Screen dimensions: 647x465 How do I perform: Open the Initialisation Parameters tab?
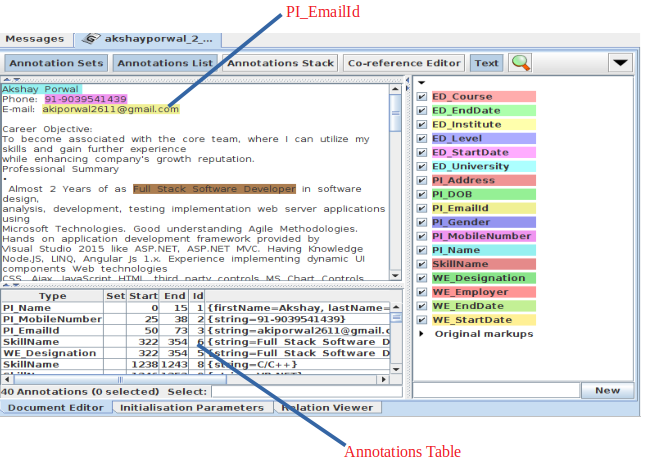pyautogui.click(x=193, y=408)
